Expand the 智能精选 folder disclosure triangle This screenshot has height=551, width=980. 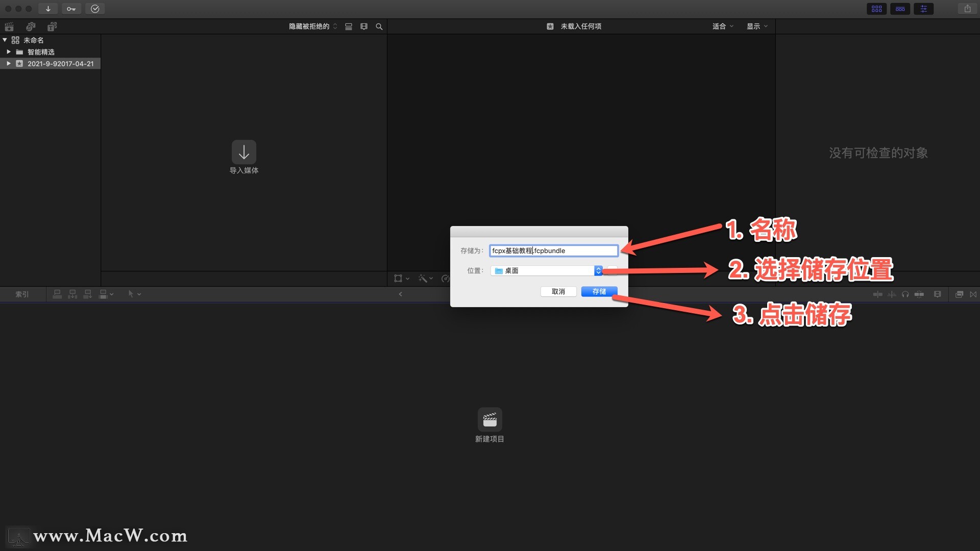pyautogui.click(x=9, y=52)
